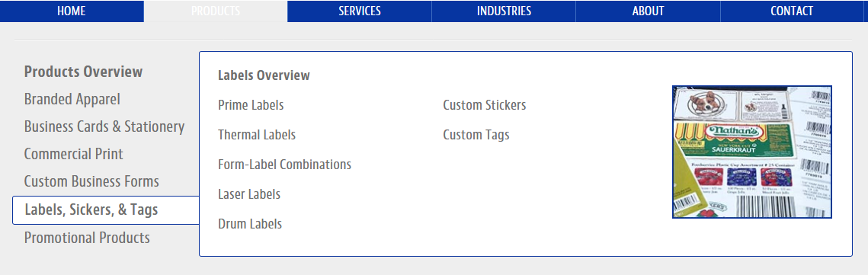Select Branded Apparel in the sidebar
The image size is (868, 275).
point(72,100)
